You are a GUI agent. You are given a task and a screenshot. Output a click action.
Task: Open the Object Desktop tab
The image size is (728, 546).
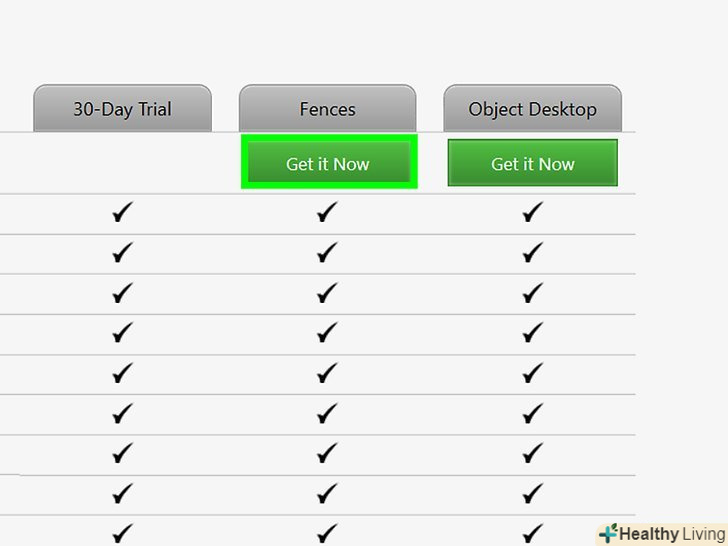(532, 109)
